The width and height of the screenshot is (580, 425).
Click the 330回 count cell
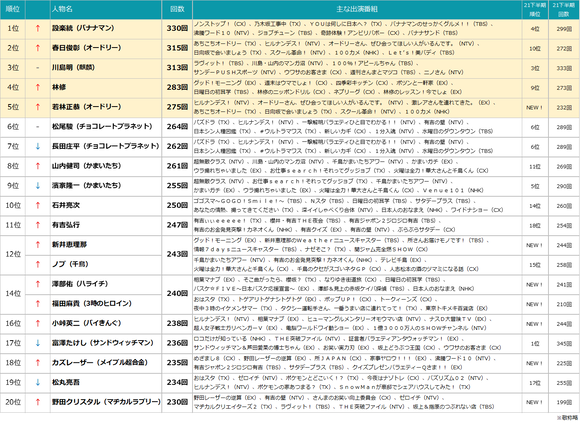pos(177,28)
